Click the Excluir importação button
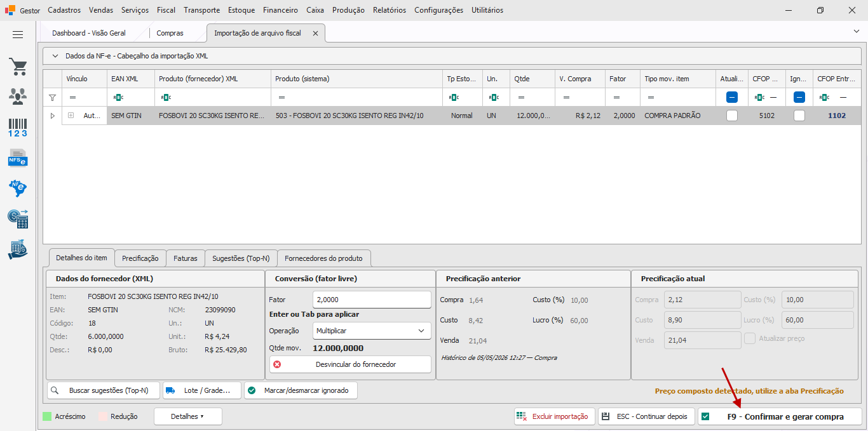The height and width of the screenshot is (431, 868). pos(555,416)
